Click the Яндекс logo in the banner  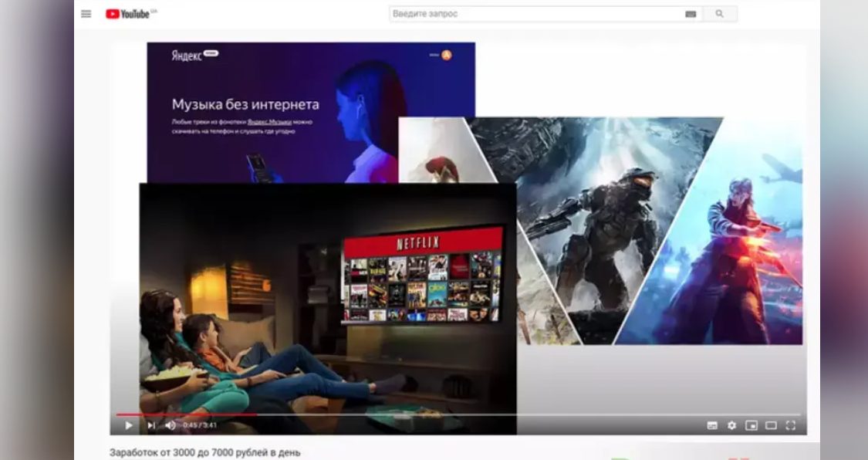(187, 56)
